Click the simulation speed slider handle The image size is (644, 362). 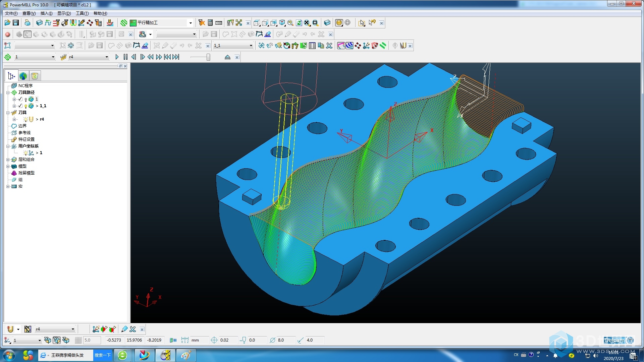(208, 57)
